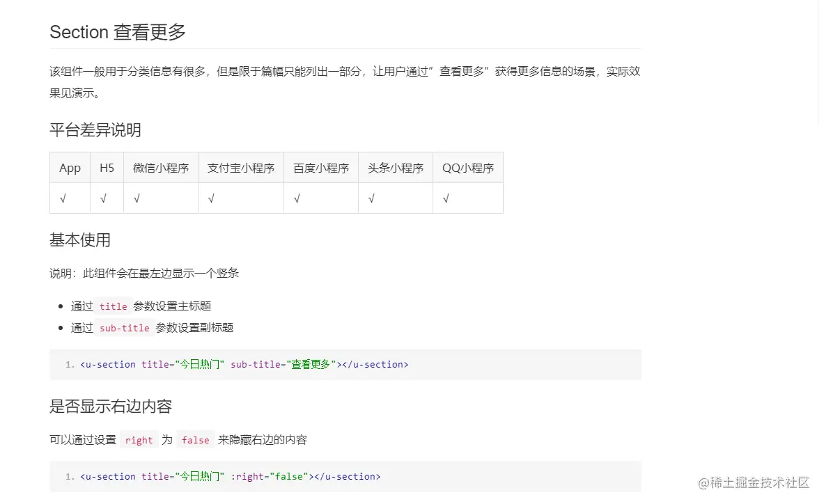Click the checkmark under H5 column
824x504 pixels.
click(x=103, y=198)
